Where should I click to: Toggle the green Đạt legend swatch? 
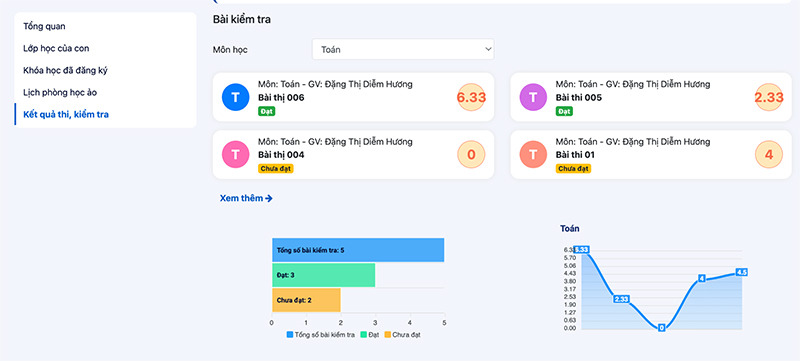tap(363, 335)
